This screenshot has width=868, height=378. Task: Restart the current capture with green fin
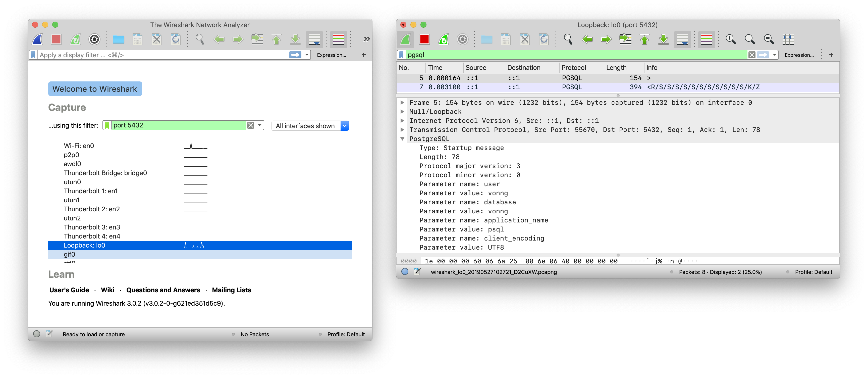click(444, 39)
